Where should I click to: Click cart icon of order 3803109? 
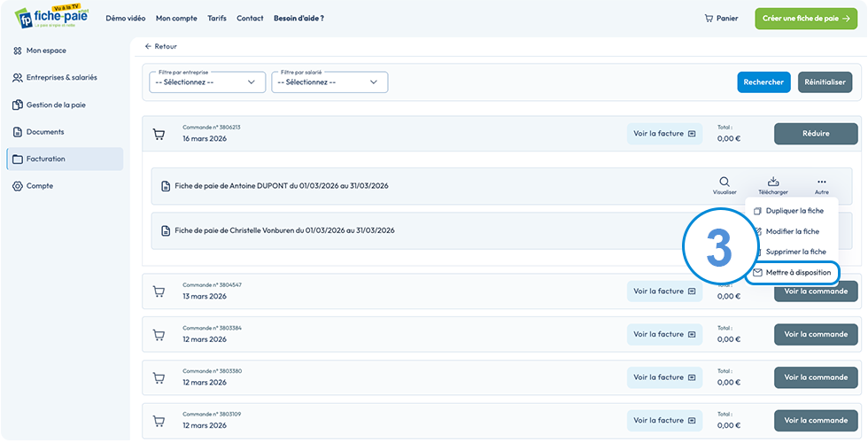click(159, 422)
